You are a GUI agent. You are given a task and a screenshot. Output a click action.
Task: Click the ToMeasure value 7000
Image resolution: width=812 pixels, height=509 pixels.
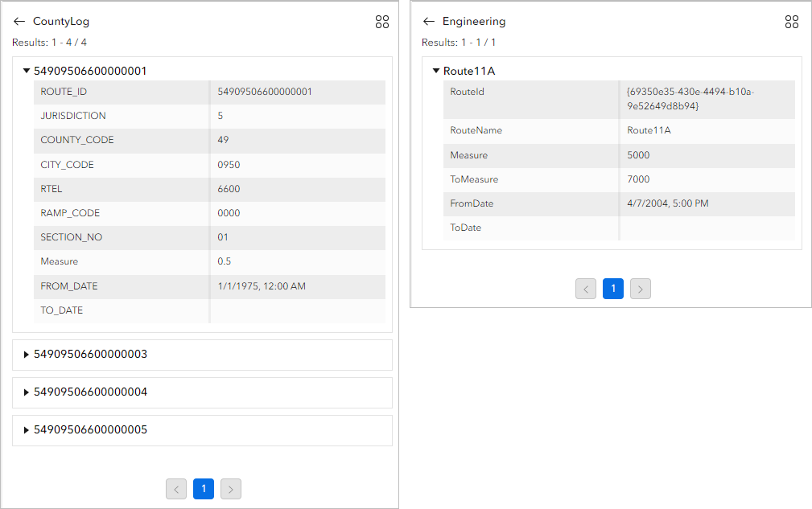tap(638, 179)
